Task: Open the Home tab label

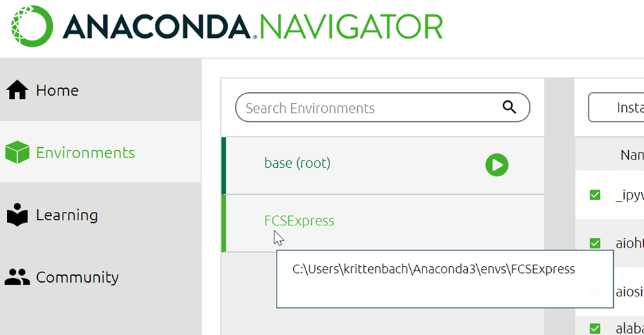Action: point(57,90)
